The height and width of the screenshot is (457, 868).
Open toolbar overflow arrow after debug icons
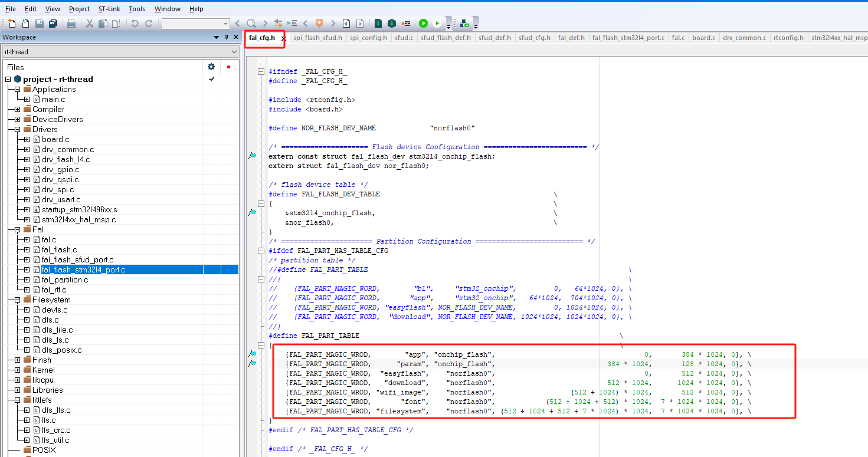click(x=448, y=27)
